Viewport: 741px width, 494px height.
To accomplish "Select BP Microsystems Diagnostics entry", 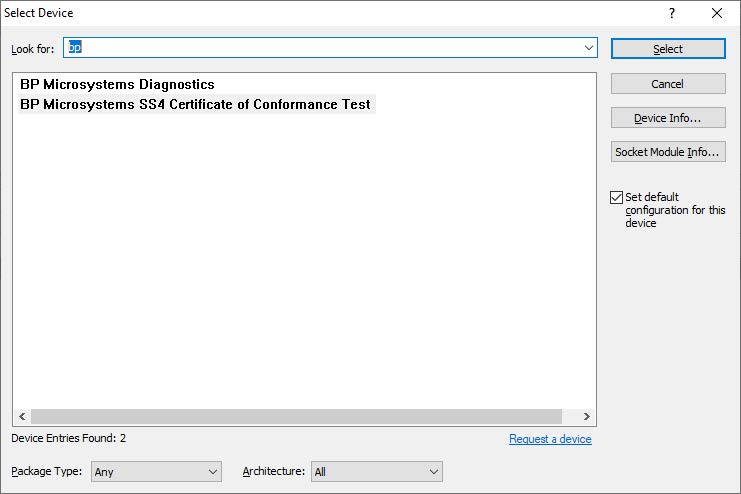I will [x=117, y=84].
